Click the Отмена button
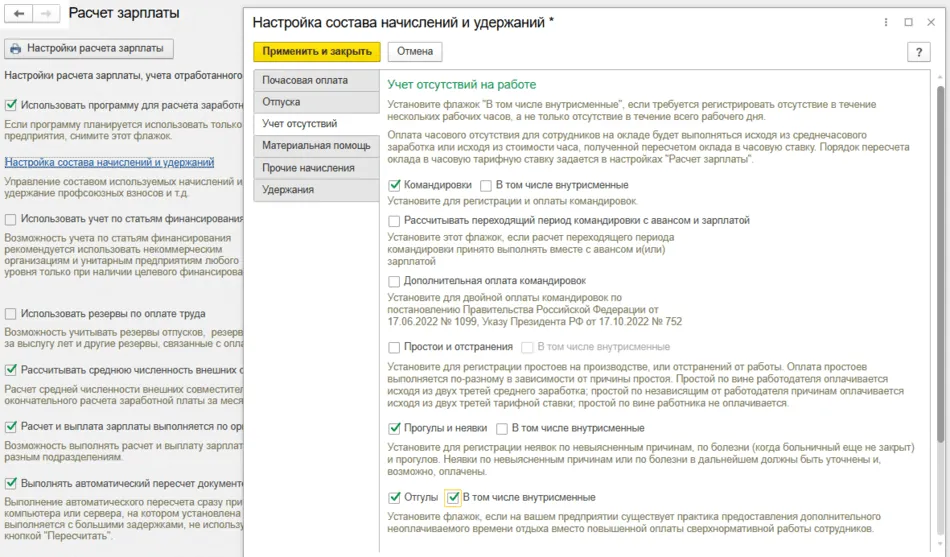Screen dimensions: 950x557 pyautogui.click(x=415, y=52)
